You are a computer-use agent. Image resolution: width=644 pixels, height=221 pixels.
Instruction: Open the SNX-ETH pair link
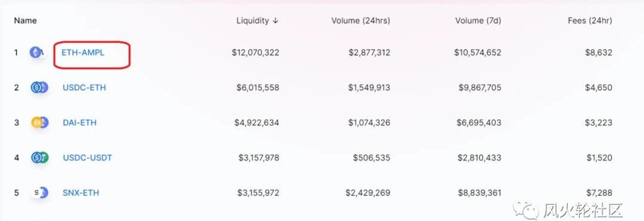point(81,192)
